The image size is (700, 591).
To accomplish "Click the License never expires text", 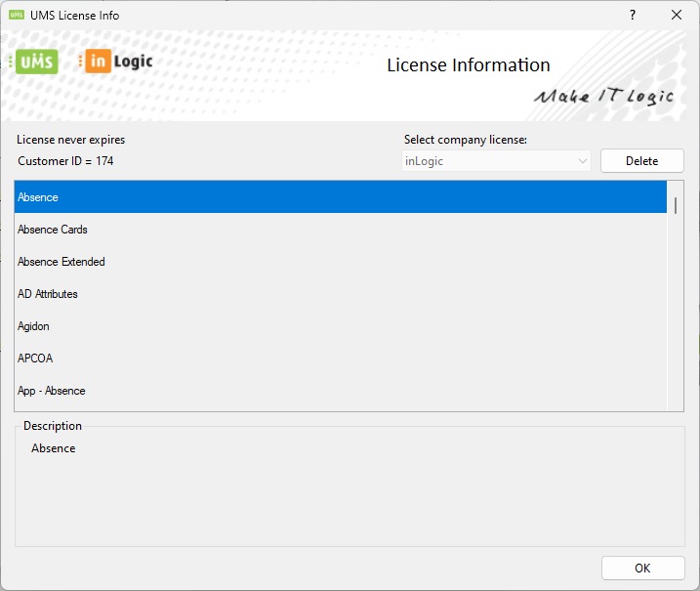I will coord(71,140).
